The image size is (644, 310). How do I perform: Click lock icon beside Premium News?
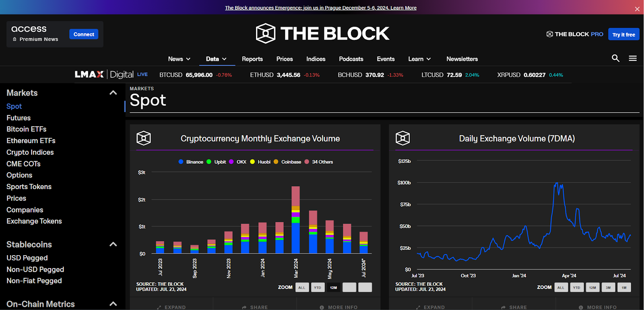15,39
